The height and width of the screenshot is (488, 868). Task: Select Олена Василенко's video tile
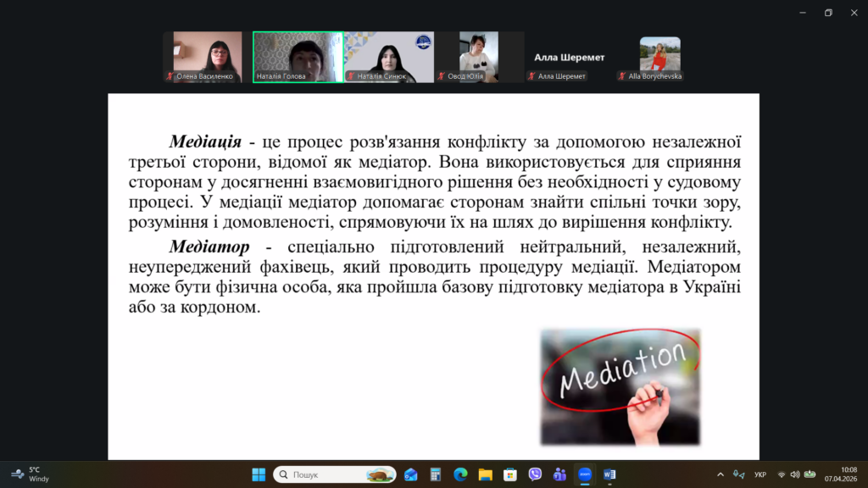pyautogui.click(x=207, y=57)
